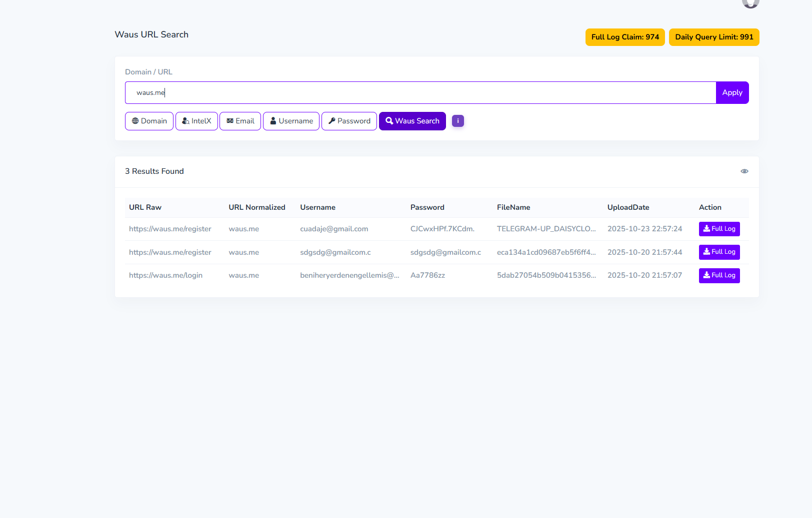Download Full Log for cuadaje@gmail.com row
The width and height of the screenshot is (812, 518).
(719, 229)
